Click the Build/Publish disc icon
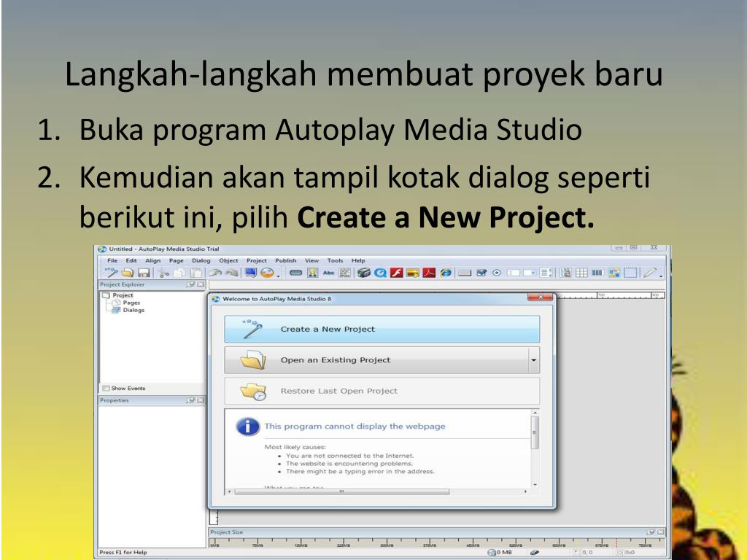 click(x=267, y=273)
